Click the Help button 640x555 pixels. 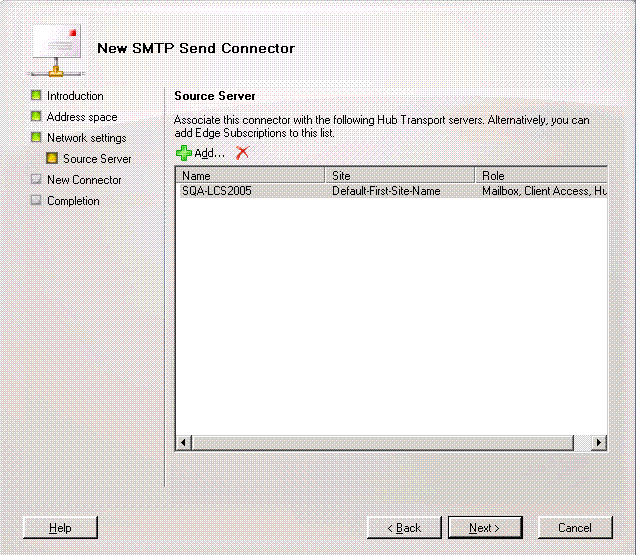tap(60, 528)
